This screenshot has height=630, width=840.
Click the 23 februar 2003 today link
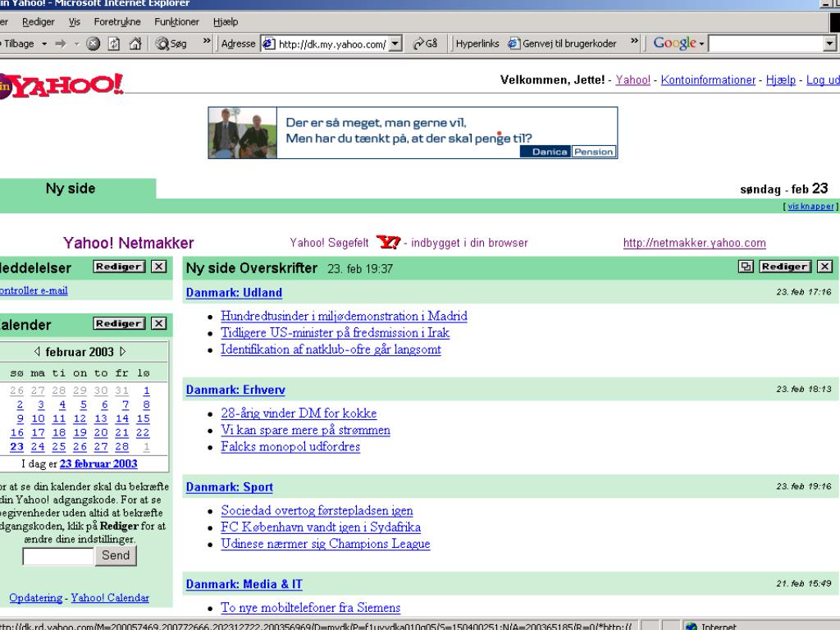click(x=98, y=464)
